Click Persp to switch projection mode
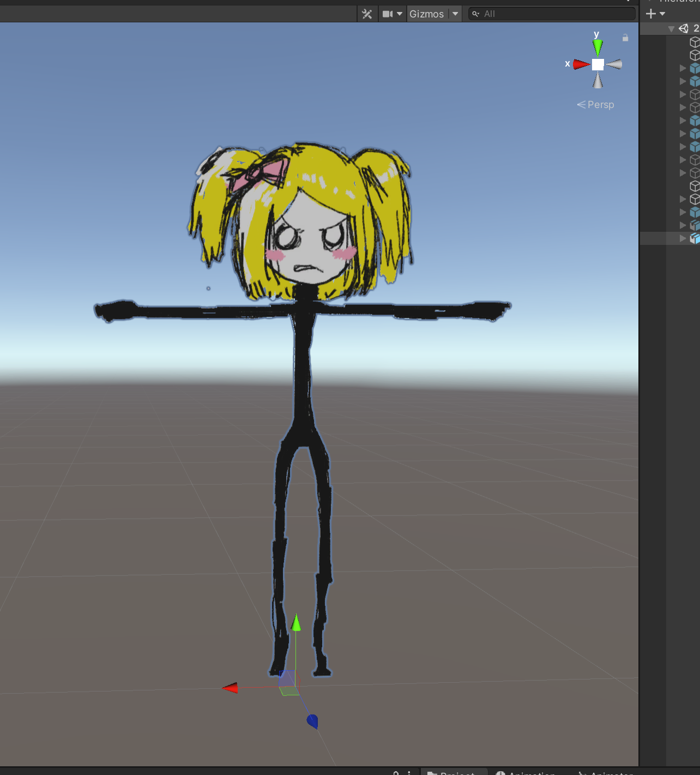Screen dimensions: 700x775 [x=600, y=104]
